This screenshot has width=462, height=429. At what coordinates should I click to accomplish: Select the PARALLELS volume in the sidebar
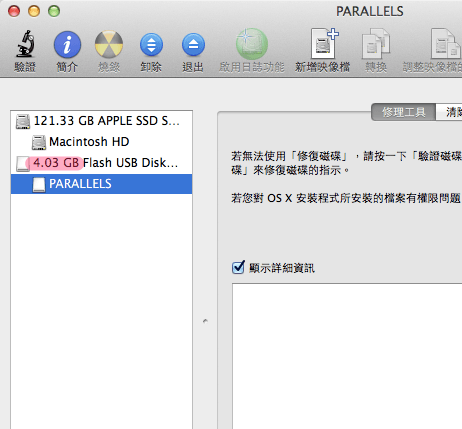[x=101, y=184]
